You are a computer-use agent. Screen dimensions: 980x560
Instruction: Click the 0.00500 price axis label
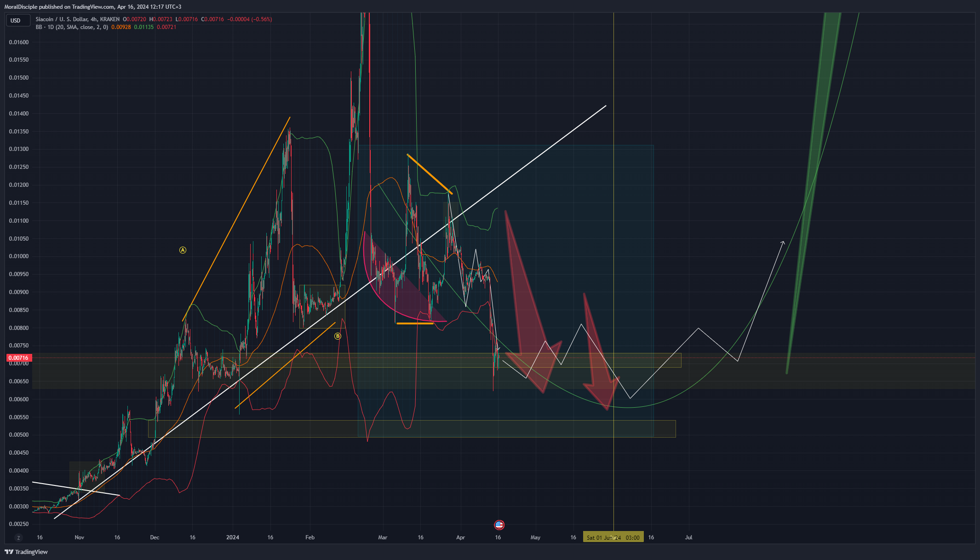coord(19,435)
